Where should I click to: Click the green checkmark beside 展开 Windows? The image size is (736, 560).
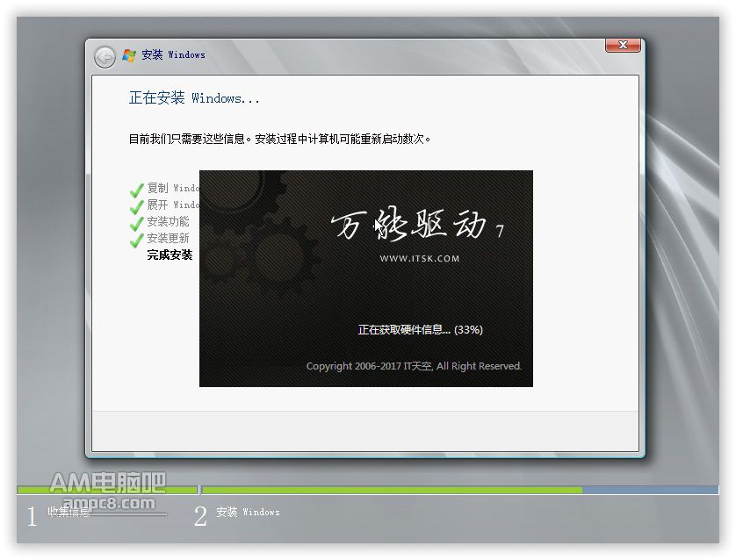point(137,206)
